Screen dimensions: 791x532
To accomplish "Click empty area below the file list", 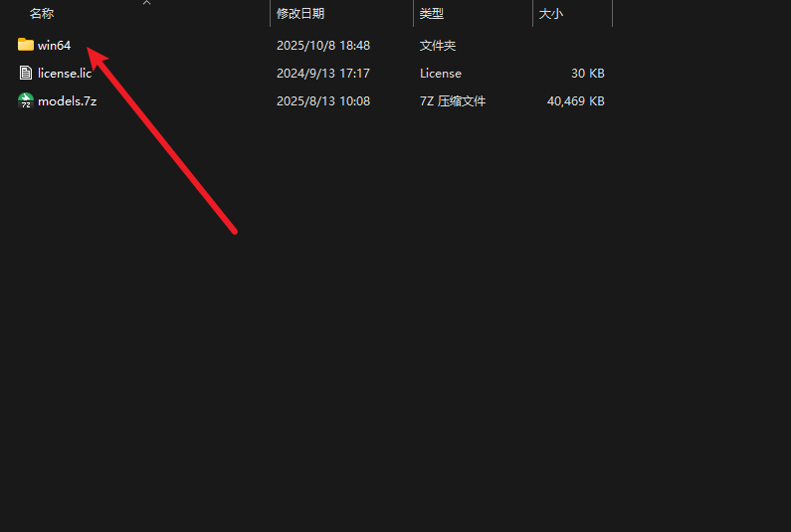I will pos(396,323).
